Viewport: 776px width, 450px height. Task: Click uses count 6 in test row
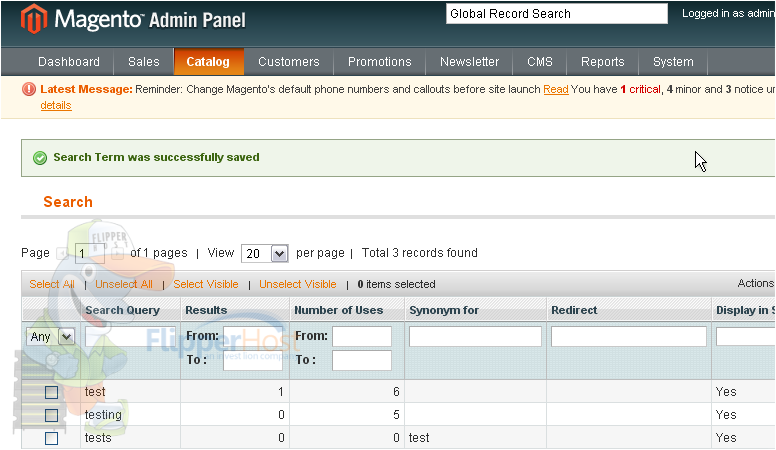396,392
